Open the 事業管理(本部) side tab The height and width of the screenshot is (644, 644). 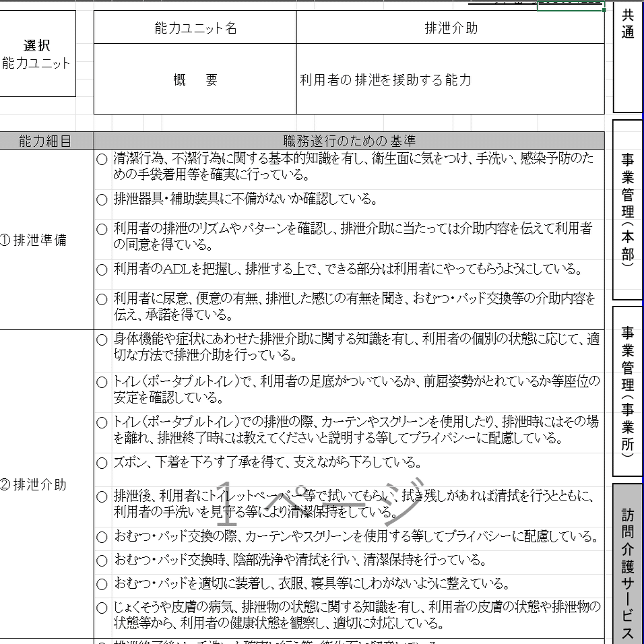tap(628, 210)
